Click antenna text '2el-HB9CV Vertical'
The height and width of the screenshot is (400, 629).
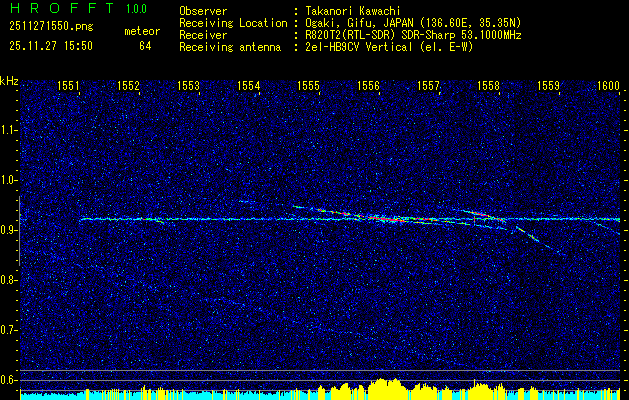[359, 47]
